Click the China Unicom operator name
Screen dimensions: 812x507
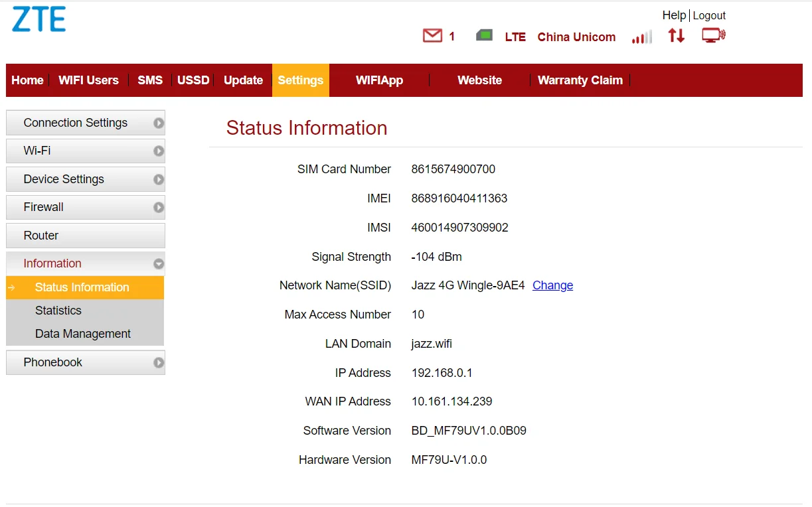576,37
